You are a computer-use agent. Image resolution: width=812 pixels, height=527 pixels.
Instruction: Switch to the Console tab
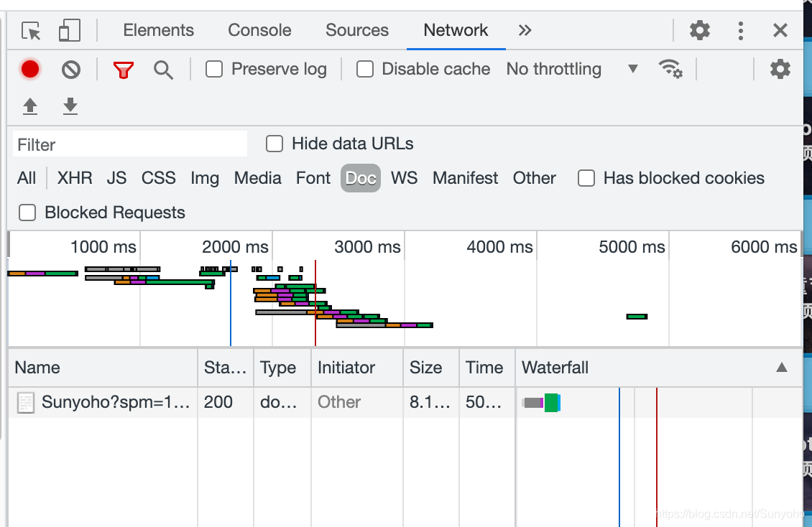coord(259,30)
